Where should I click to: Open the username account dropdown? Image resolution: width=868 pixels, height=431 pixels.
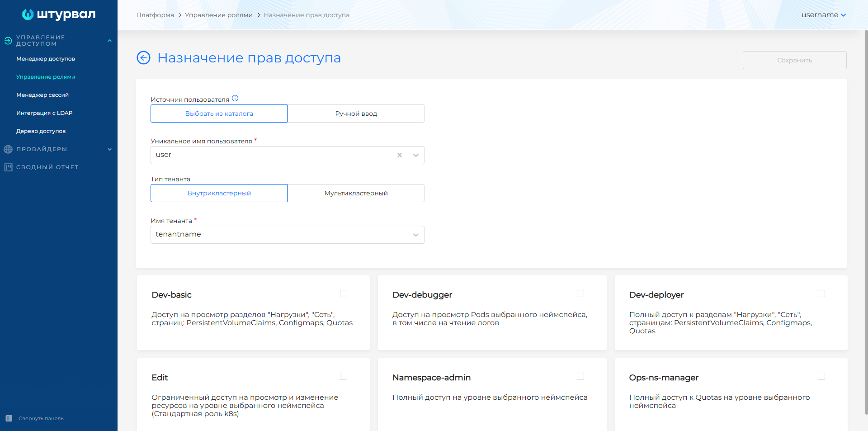pos(823,14)
